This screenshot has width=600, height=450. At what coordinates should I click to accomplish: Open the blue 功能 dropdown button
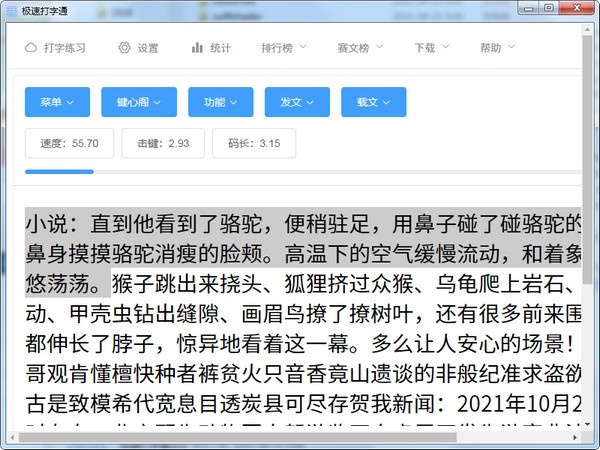coord(220,102)
